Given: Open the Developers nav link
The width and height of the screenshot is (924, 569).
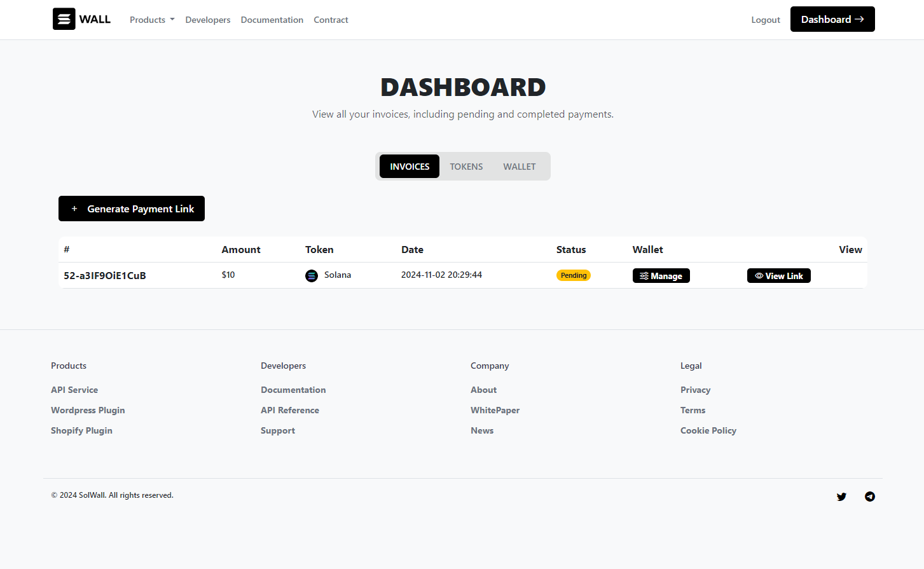Looking at the screenshot, I should [x=208, y=20].
